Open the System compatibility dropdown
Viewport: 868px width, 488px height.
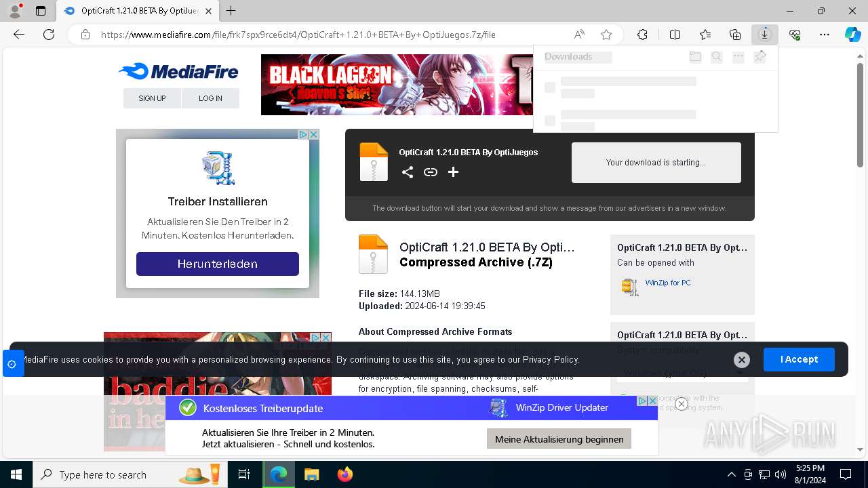click(683, 373)
